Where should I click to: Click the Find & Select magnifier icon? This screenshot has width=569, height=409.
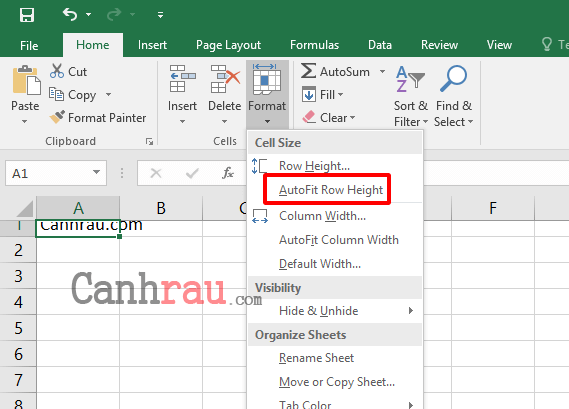pyautogui.click(x=453, y=78)
